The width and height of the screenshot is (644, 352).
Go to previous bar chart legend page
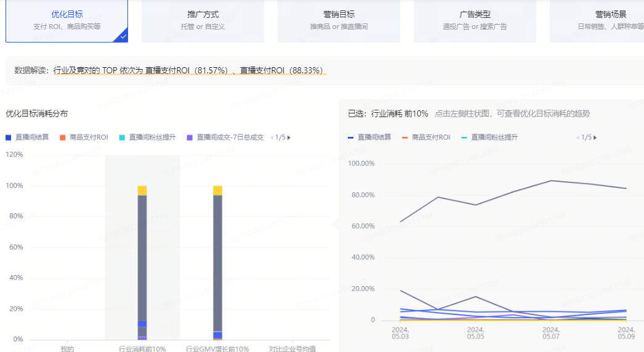tap(272, 137)
